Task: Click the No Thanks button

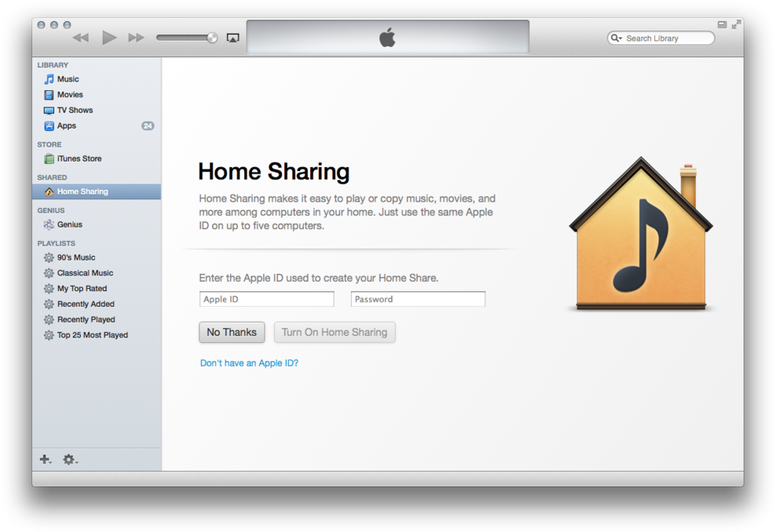Action: coord(232,333)
